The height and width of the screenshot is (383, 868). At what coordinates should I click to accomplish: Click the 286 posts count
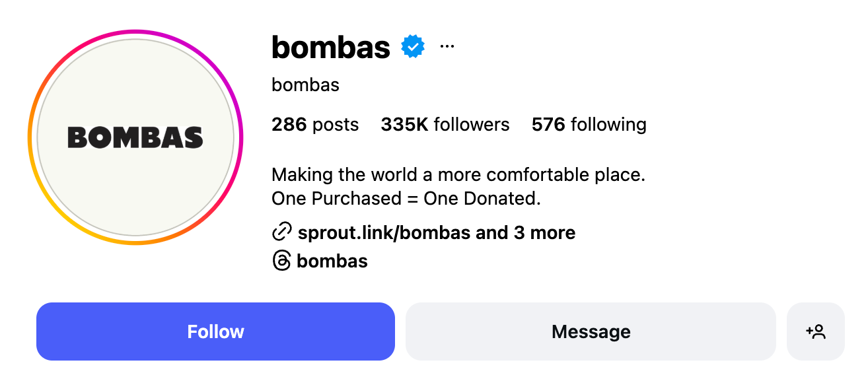[315, 124]
